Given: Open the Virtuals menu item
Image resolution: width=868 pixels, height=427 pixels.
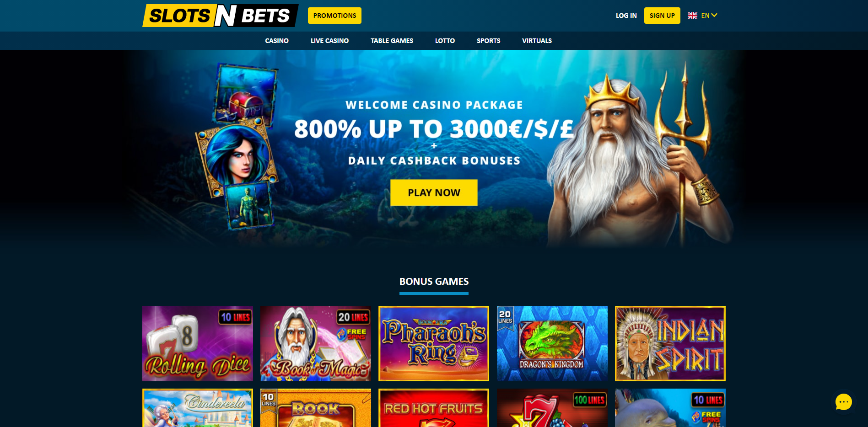Looking at the screenshot, I should (537, 41).
